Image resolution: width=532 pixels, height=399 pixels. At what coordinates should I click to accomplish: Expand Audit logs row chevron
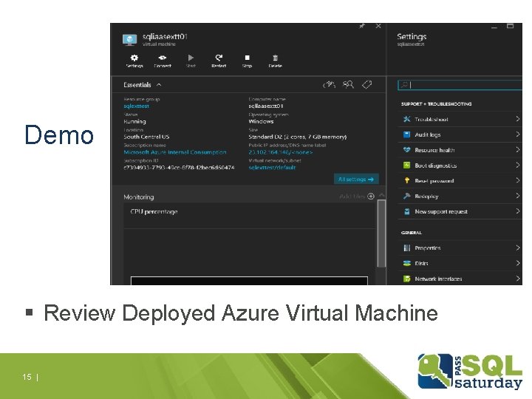[x=517, y=134]
